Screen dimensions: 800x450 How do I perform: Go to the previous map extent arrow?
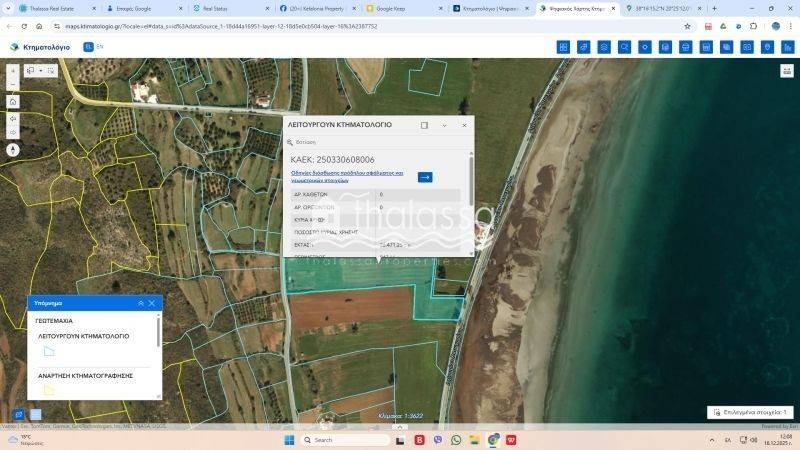[x=13, y=118]
